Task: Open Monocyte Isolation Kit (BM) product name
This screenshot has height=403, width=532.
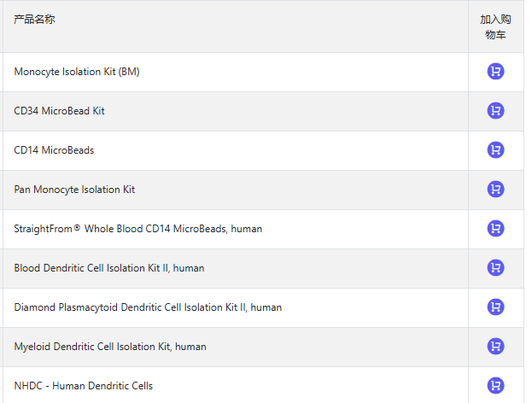Action: pyautogui.click(x=77, y=72)
